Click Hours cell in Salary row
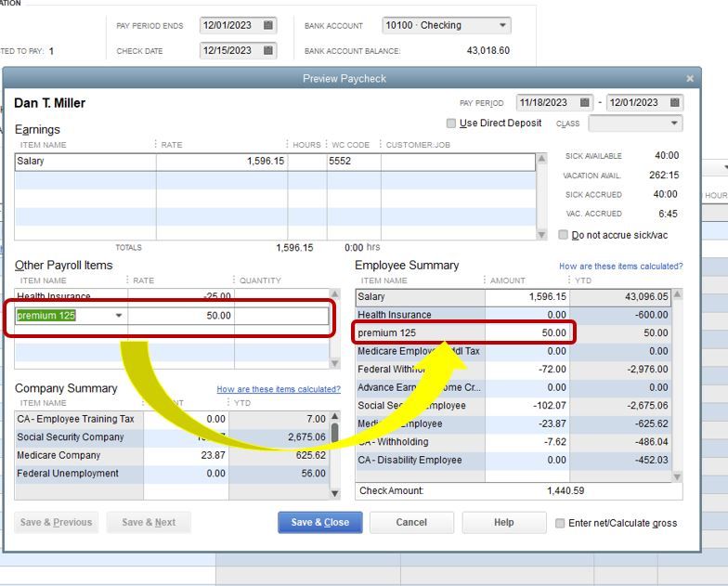This screenshot has width=728, height=586. 306,162
